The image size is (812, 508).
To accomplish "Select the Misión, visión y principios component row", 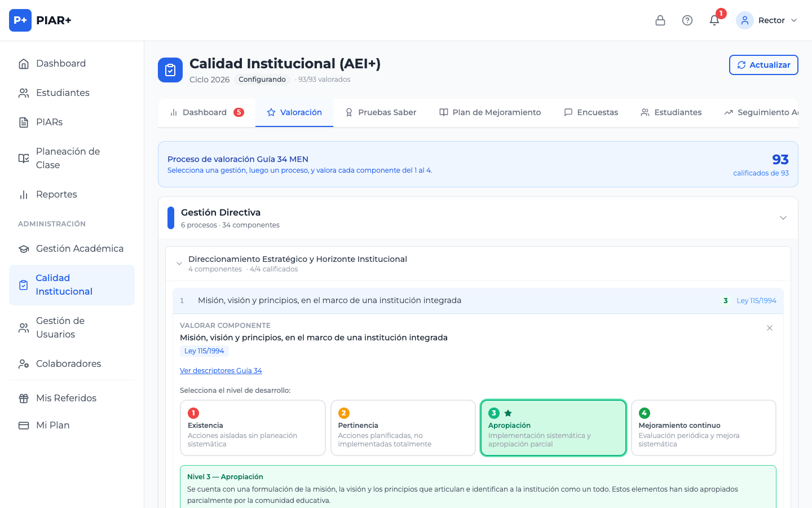I will (478, 301).
